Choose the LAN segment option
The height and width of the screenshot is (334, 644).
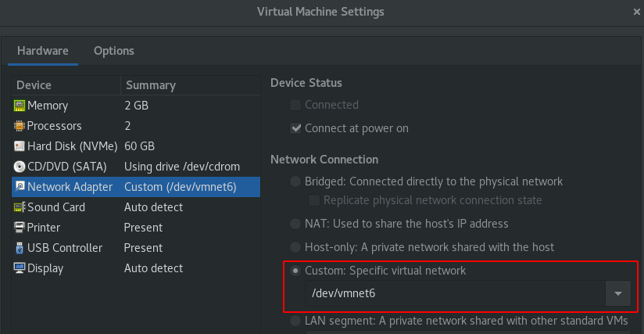click(x=295, y=321)
